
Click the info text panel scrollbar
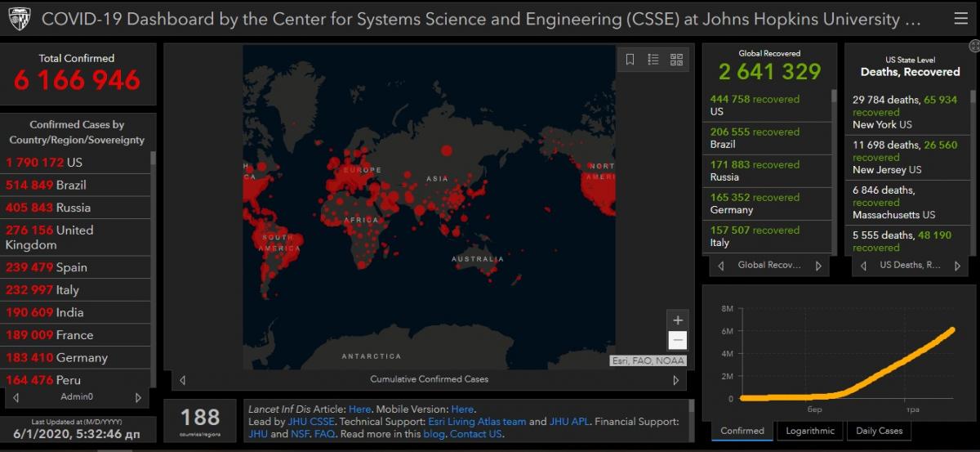pos(692,421)
